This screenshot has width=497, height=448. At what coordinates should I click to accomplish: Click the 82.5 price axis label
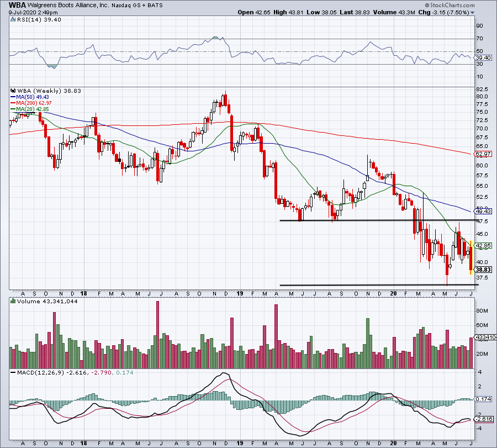click(x=482, y=89)
